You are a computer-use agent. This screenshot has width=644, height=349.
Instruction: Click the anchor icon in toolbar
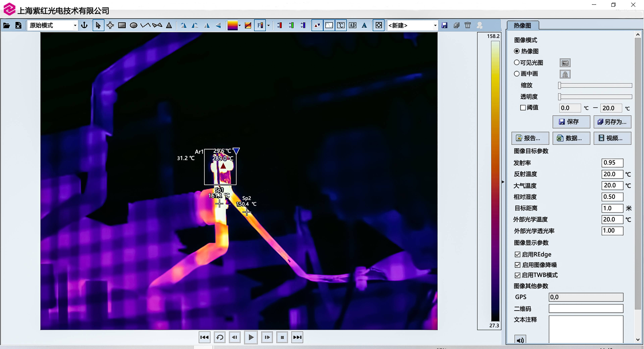tap(84, 25)
